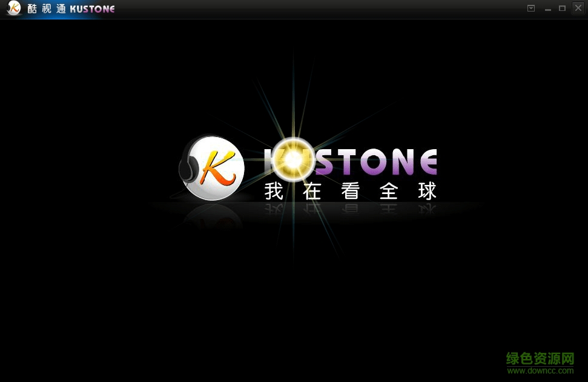The width and height of the screenshot is (588, 382).
Task: Click the KUSTONE label in the title bar
Action: (x=92, y=8)
